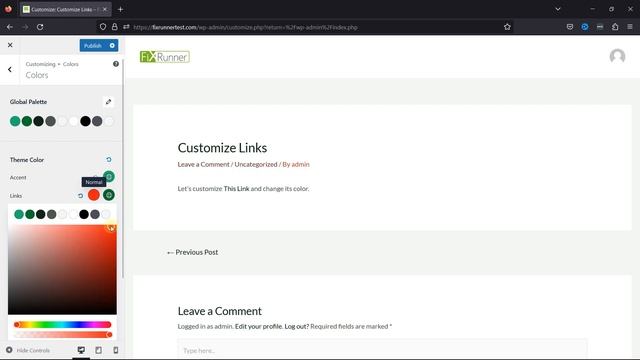
Task: Click the shield tracking protection icon
Action: click(103, 27)
